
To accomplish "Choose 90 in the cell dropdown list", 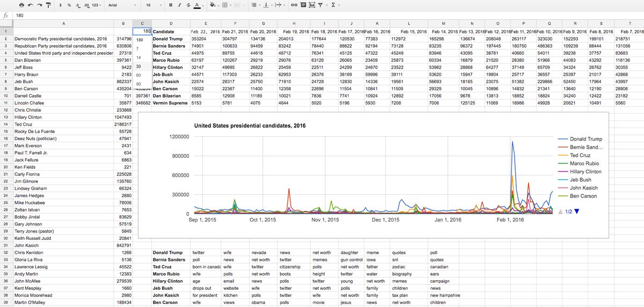I will coord(138,84).
